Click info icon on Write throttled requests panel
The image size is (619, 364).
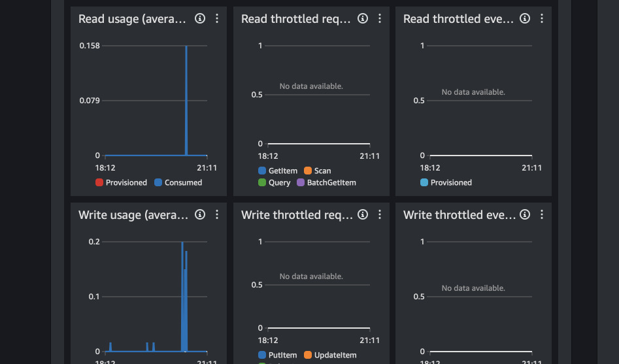[363, 215]
